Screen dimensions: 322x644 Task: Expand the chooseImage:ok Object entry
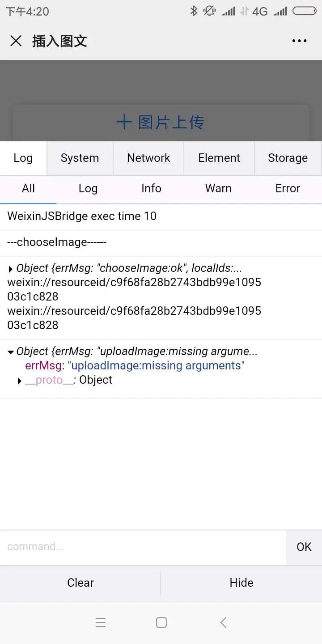11,269
